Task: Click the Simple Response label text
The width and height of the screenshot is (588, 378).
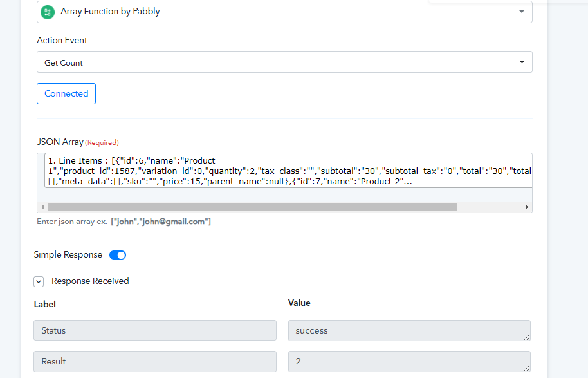Action: pos(68,255)
